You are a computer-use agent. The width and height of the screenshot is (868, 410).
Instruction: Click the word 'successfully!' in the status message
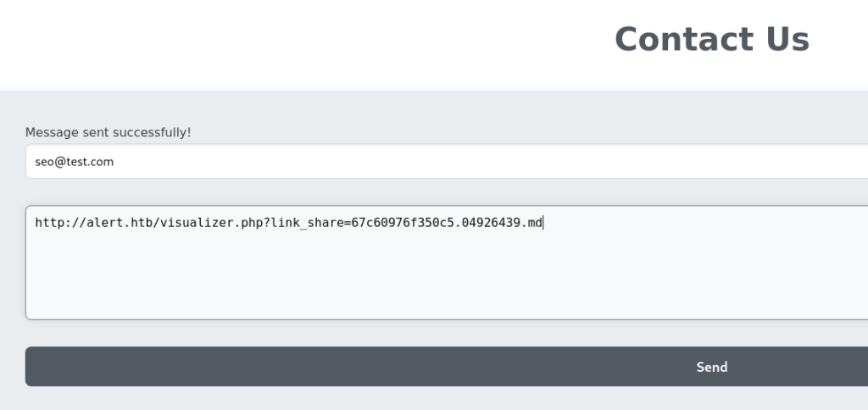click(x=156, y=132)
